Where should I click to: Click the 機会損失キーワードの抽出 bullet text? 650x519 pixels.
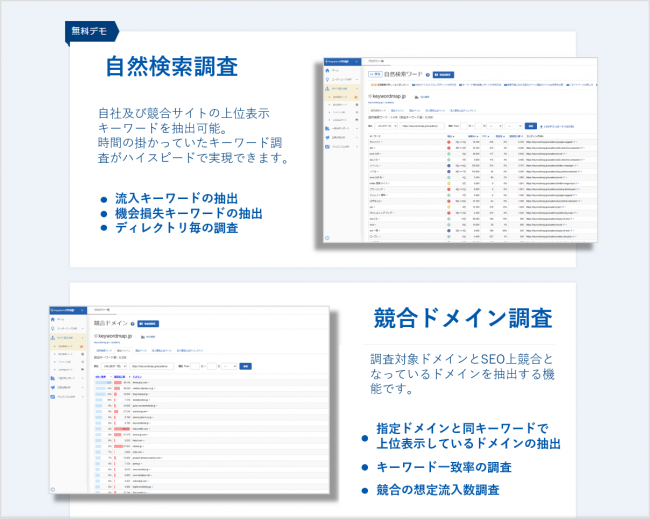click(x=189, y=213)
